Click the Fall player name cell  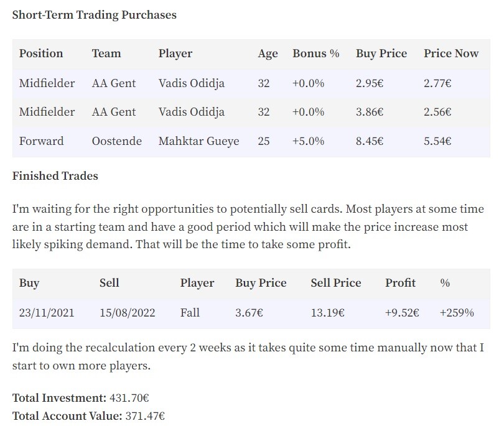pyautogui.click(x=190, y=313)
